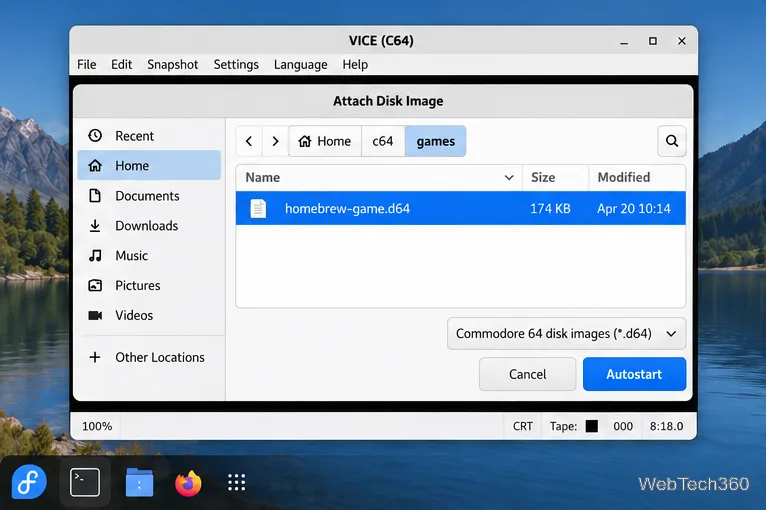Open Other Locations in the sidebar
Screen dimensions: 766x510
tap(149, 357)
